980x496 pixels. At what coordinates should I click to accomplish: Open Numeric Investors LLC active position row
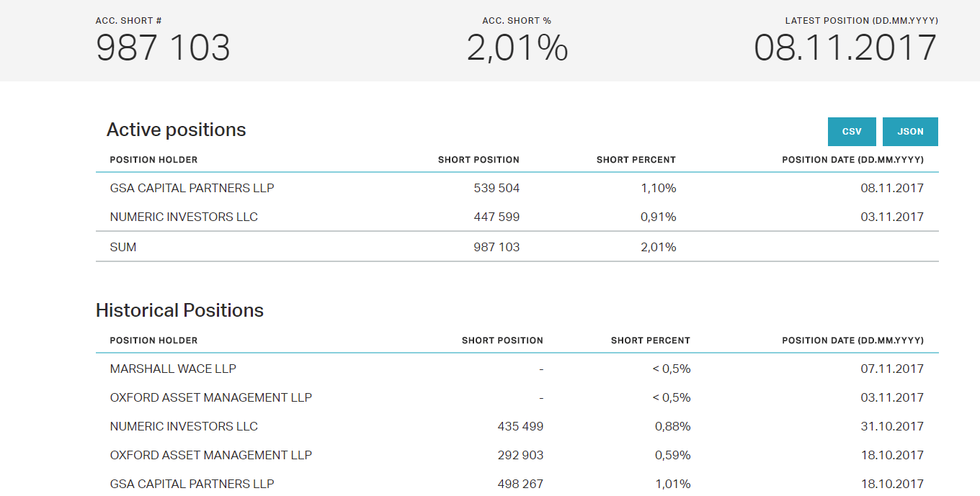(x=184, y=217)
